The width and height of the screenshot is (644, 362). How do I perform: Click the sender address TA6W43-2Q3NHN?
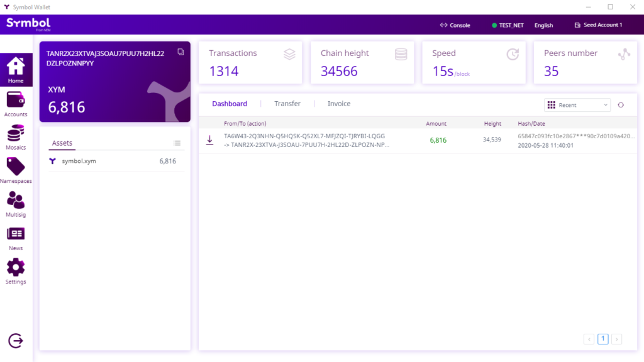click(304, 136)
